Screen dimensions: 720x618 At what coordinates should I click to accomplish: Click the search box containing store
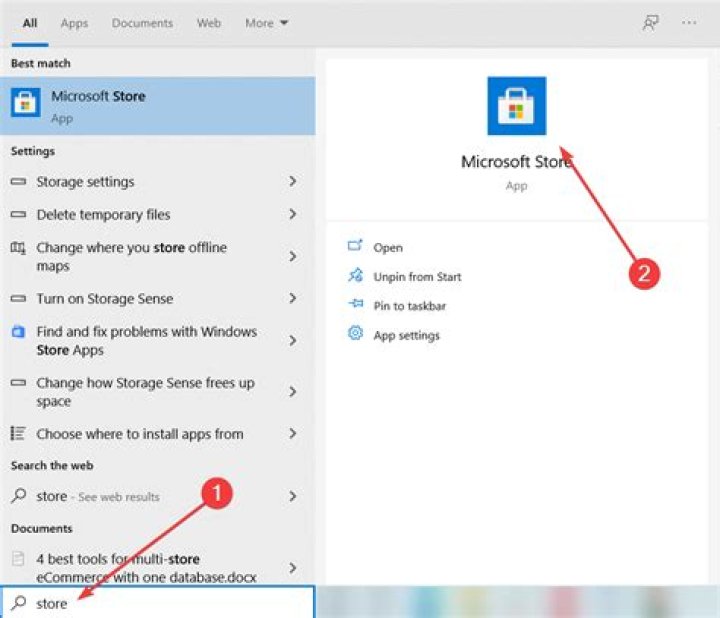click(x=158, y=602)
